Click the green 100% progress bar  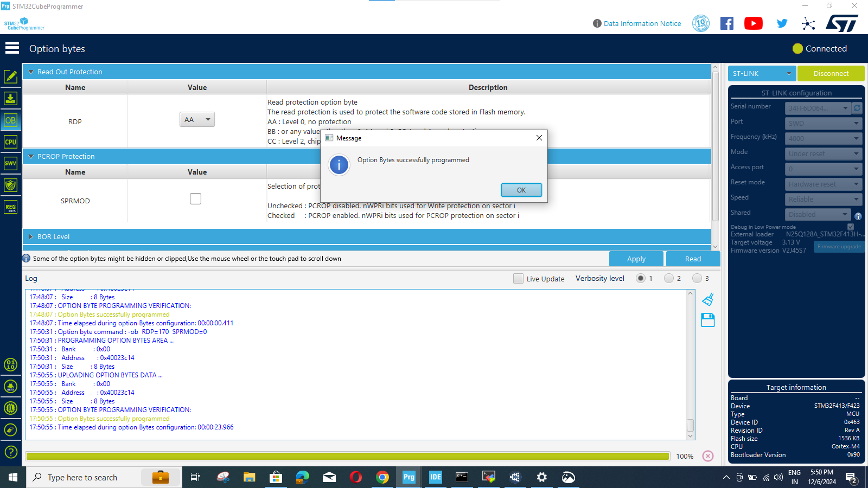[347, 456]
